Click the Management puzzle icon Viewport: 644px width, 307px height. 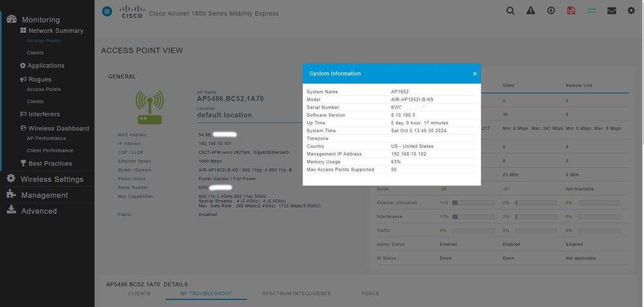point(11,194)
